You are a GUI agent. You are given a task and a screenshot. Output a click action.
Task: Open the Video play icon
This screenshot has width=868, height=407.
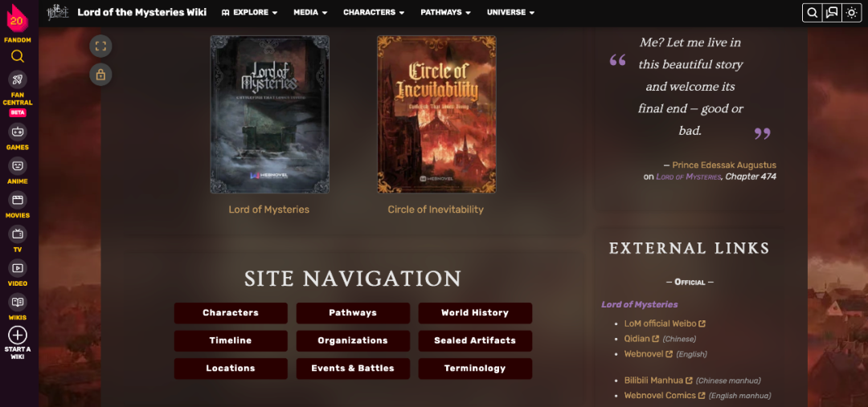(x=17, y=268)
